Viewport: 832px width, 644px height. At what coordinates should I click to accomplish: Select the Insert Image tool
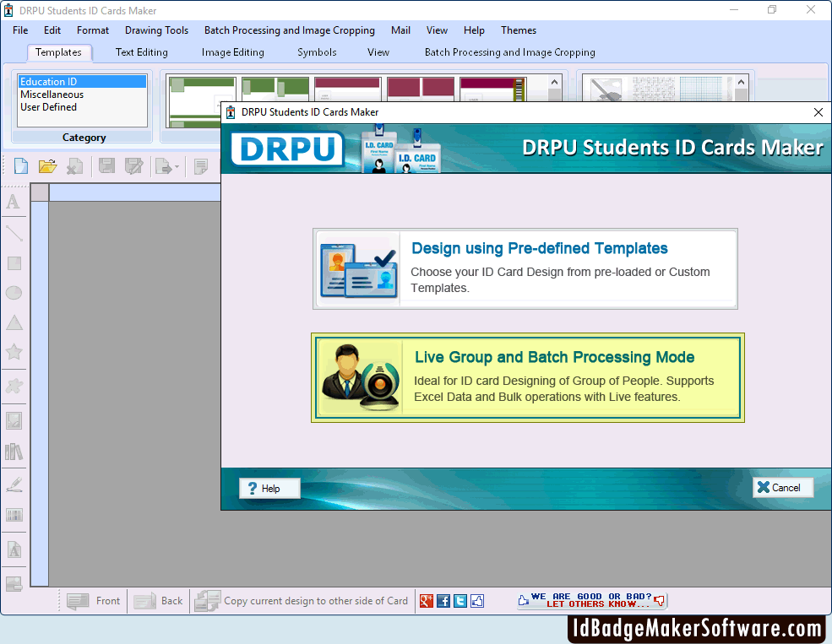pyautogui.click(x=14, y=421)
